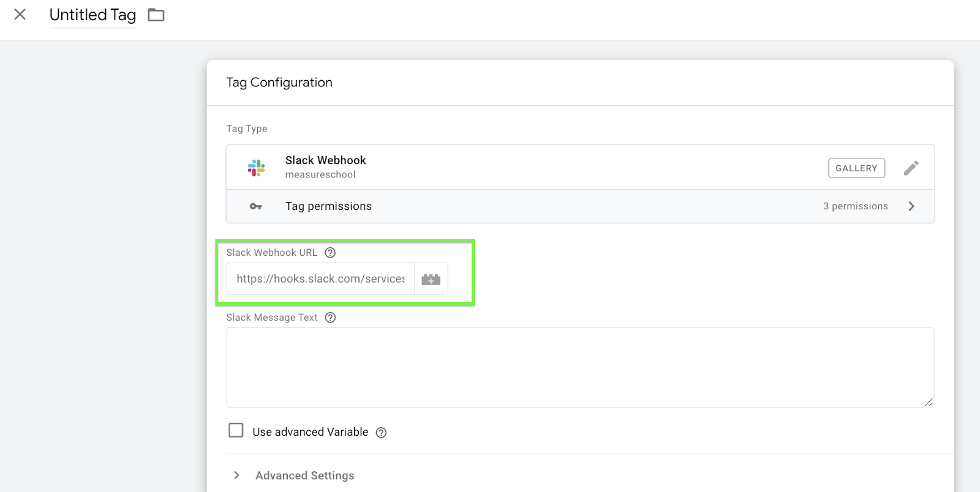This screenshot has height=492, width=980.
Task: Enable the Use advanced Variable checkbox
Action: click(236, 430)
